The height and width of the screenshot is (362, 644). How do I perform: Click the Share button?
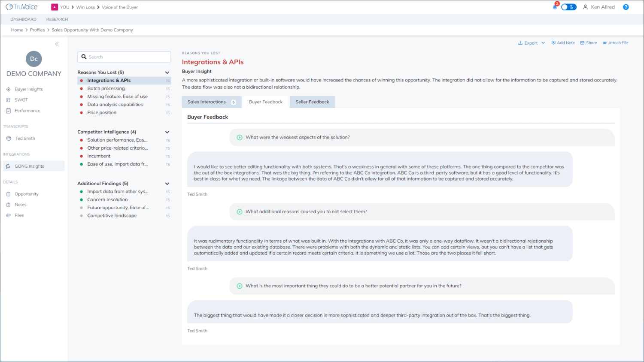point(589,43)
